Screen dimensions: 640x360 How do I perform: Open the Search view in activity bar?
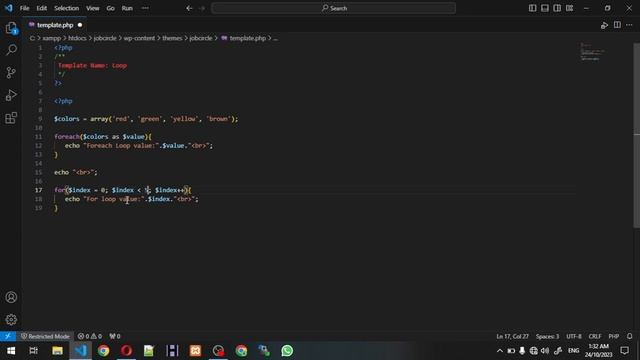pyautogui.click(x=11, y=50)
